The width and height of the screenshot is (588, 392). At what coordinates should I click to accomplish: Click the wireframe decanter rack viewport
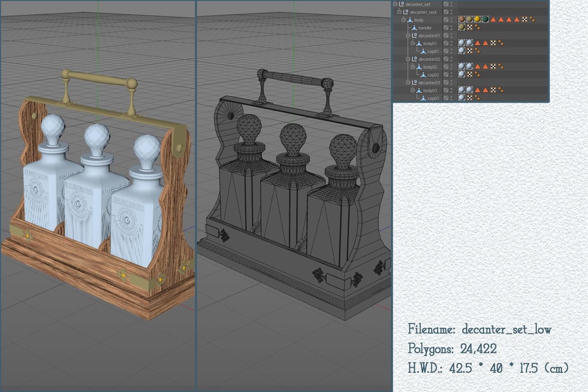coord(295,196)
